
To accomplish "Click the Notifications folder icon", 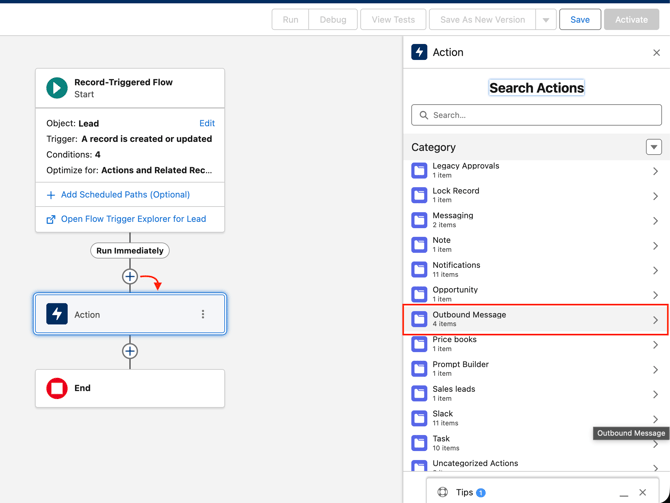I will [x=419, y=270].
